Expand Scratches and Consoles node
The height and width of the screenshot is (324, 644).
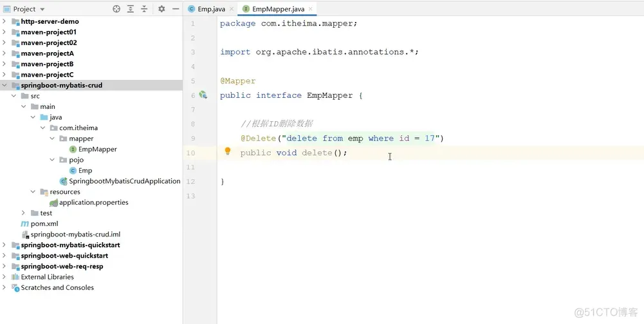pos(4,287)
